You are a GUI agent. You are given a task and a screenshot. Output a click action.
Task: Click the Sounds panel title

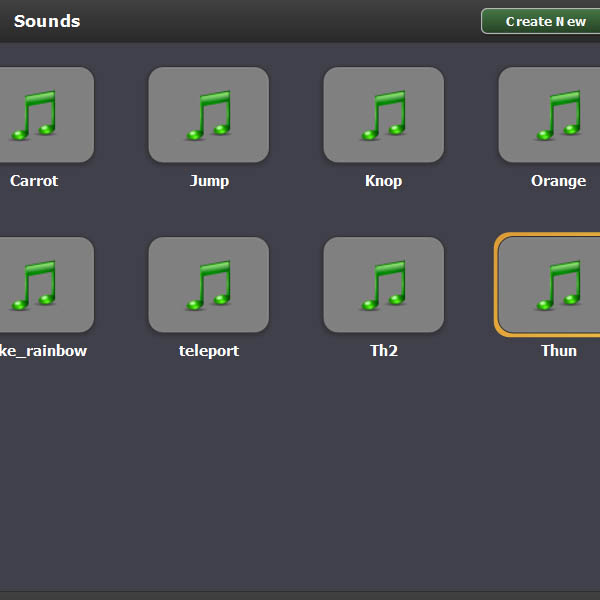click(x=47, y=21)
